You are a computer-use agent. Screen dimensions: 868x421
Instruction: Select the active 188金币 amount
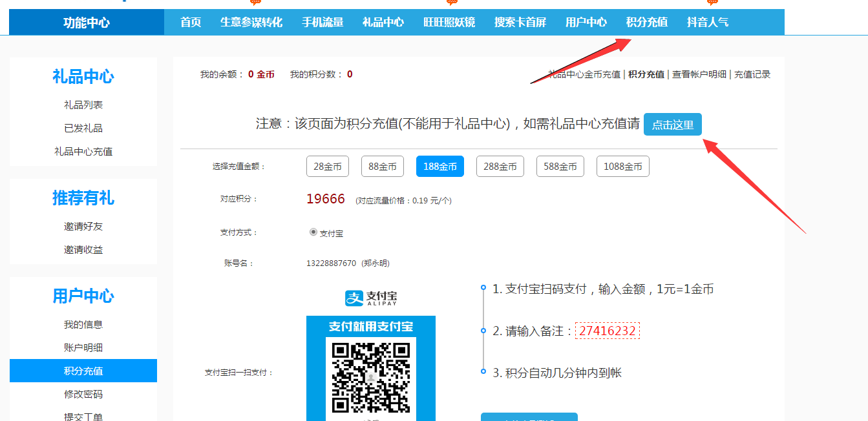[440, 166]
